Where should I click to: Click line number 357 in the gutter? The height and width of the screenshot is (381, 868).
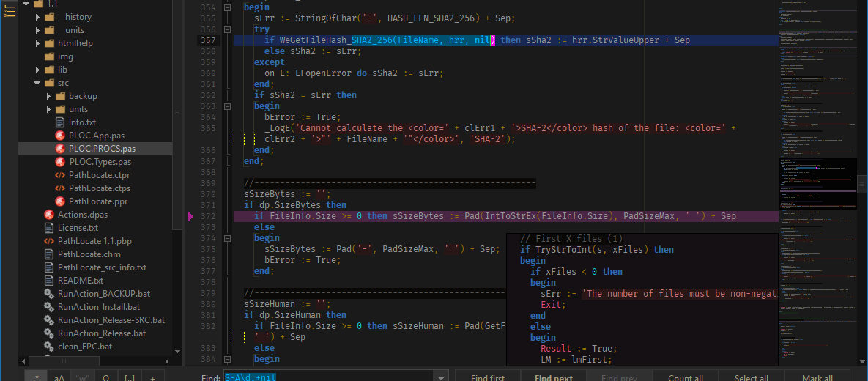208,40
